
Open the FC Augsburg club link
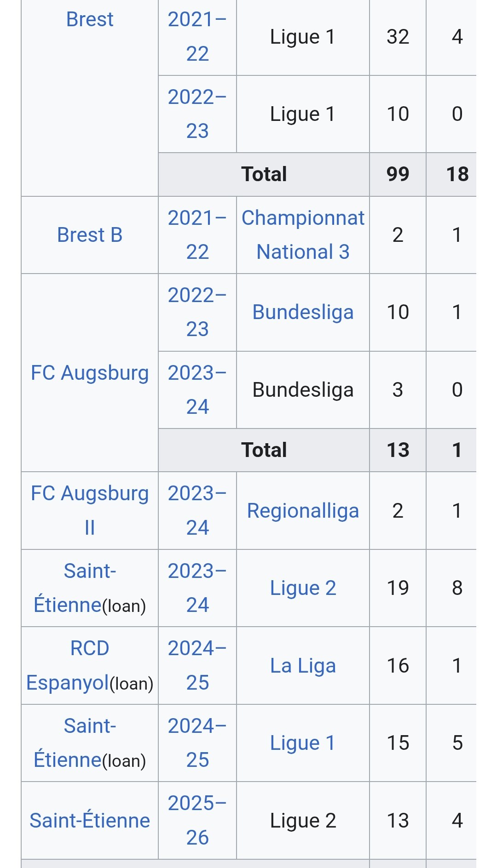click(x=90, y=373)
